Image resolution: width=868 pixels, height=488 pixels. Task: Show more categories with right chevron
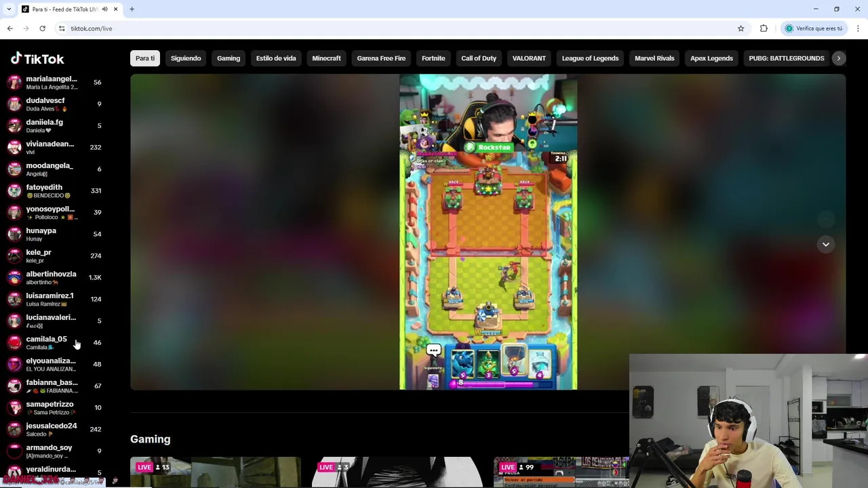coord(838,58)
